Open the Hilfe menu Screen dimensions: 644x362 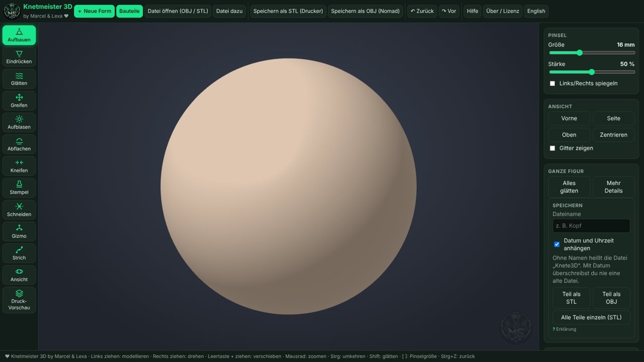coord(472,11)
